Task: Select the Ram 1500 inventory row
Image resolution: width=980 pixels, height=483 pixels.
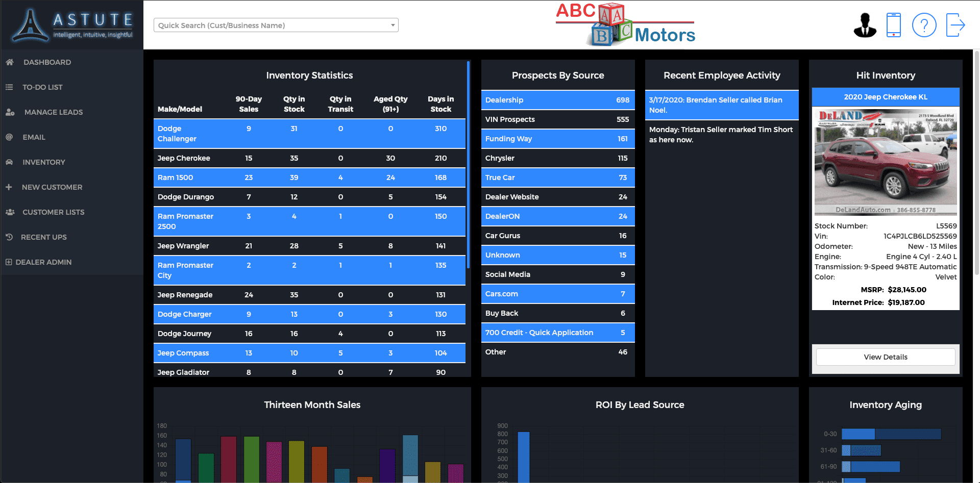Action: pos(309,177)
